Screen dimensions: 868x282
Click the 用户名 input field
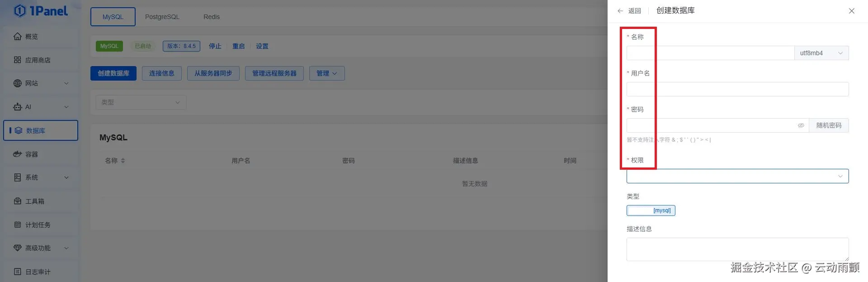tap(738, 89)
